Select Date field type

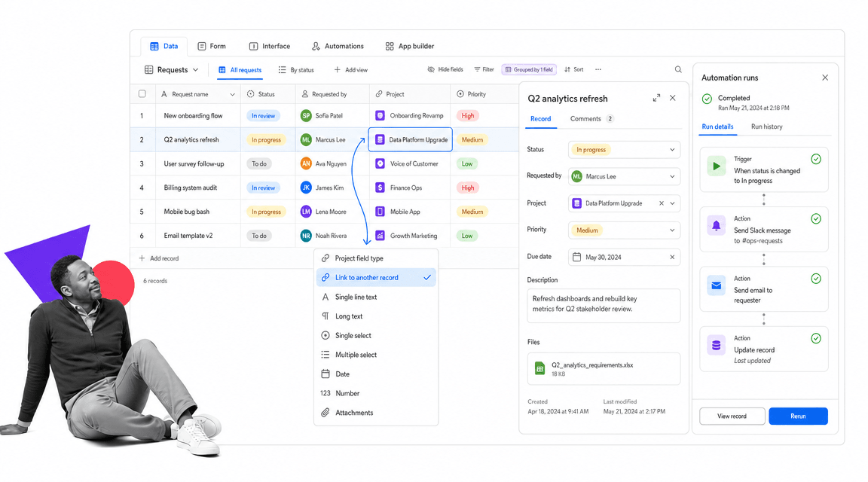pos(377,374)
